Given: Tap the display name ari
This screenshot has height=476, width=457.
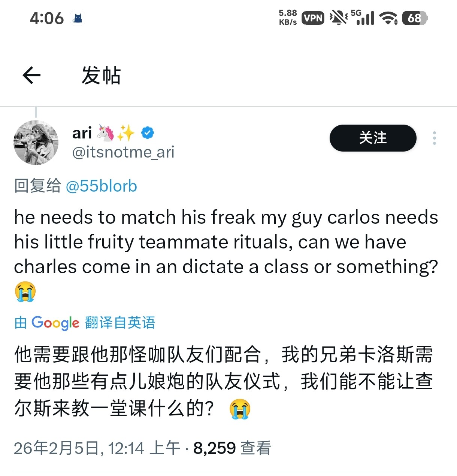Looking at the screenshot, I should (82, 133).
